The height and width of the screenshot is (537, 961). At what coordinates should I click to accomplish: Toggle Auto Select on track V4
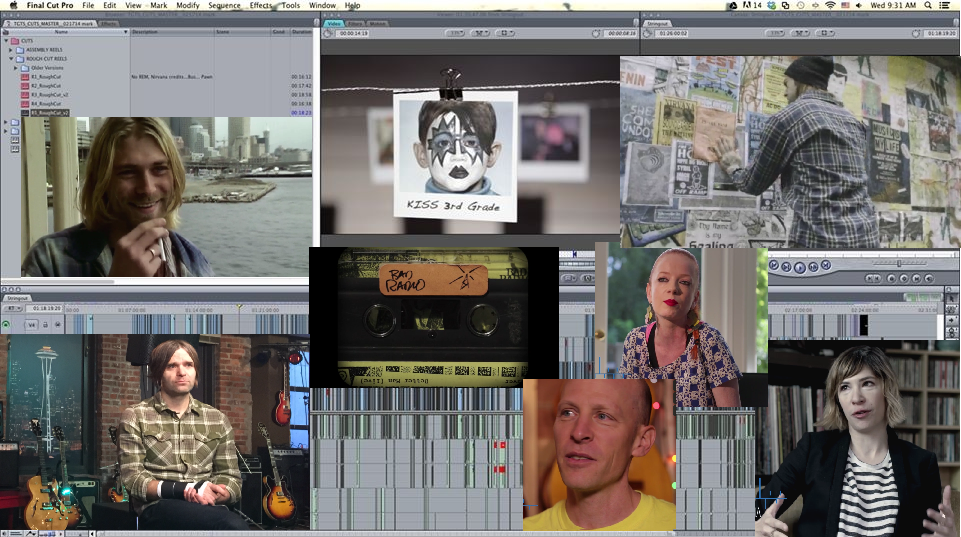point(58,325)
